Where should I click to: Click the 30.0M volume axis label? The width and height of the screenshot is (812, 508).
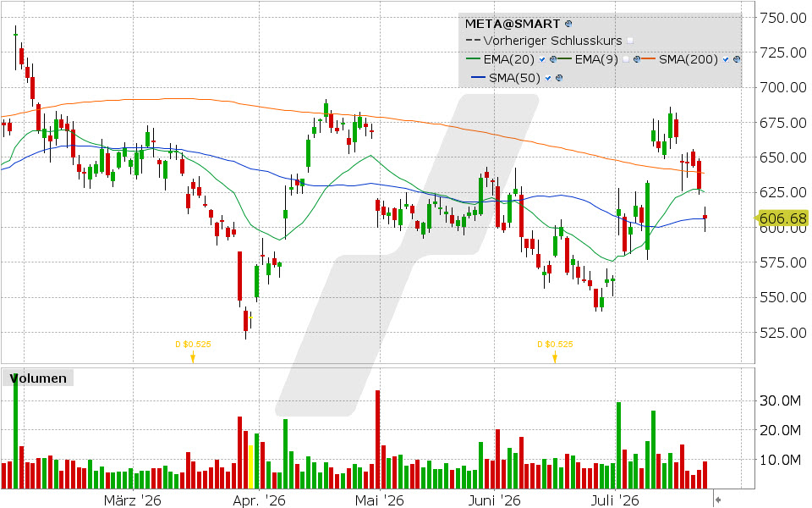780,400
